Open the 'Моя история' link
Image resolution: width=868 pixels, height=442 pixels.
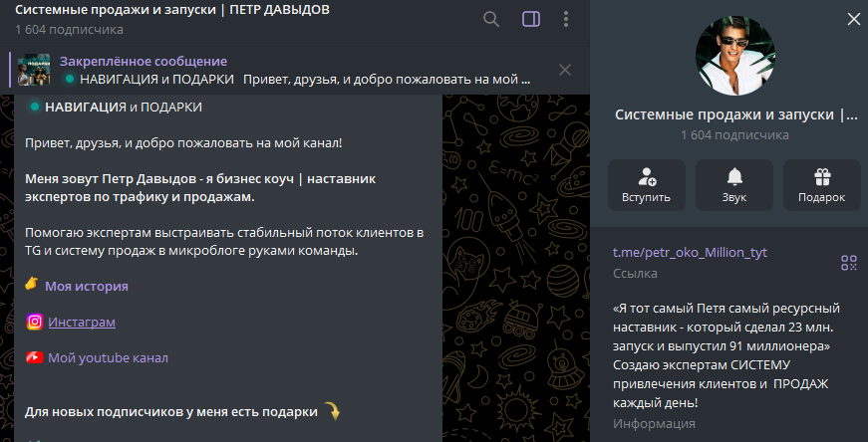click(87, 286)
